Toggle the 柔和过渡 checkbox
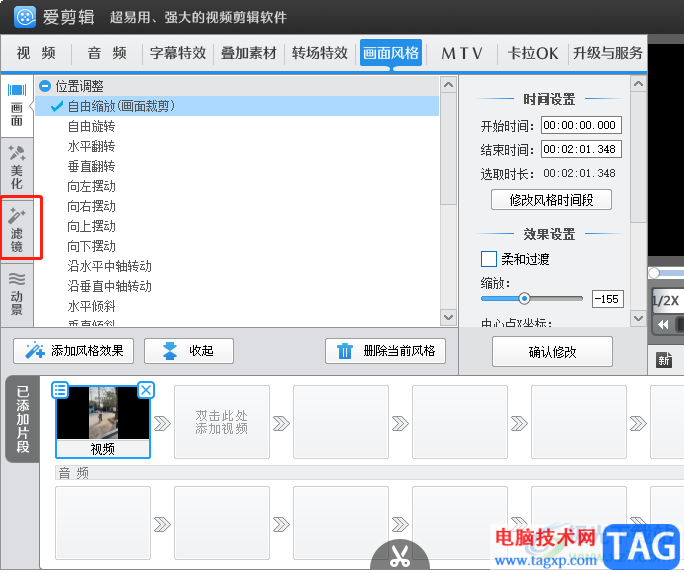The width and height of the screenshot is (684, 573). 489,259
